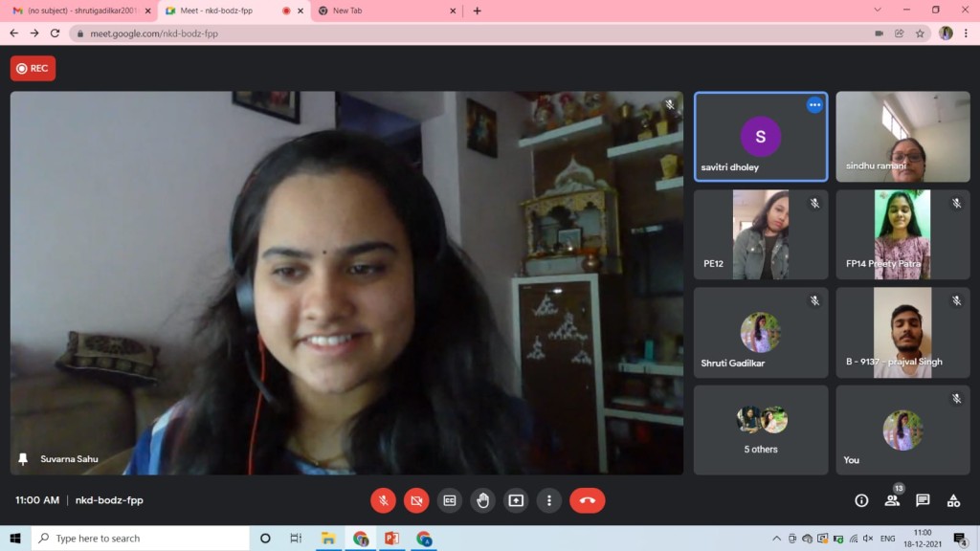Select B - 9137 prajval Singh tile
Screen dimensions: 980x551
tap(902, 332)
